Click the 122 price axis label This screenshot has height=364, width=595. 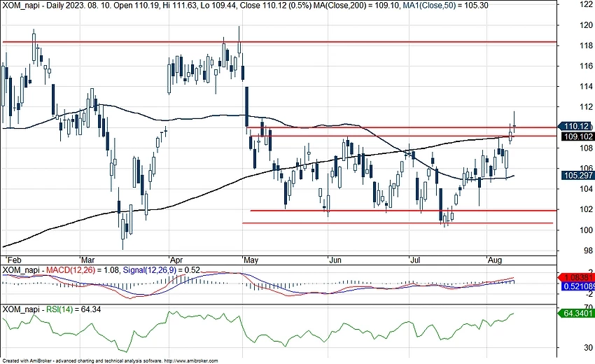(587, 5)
